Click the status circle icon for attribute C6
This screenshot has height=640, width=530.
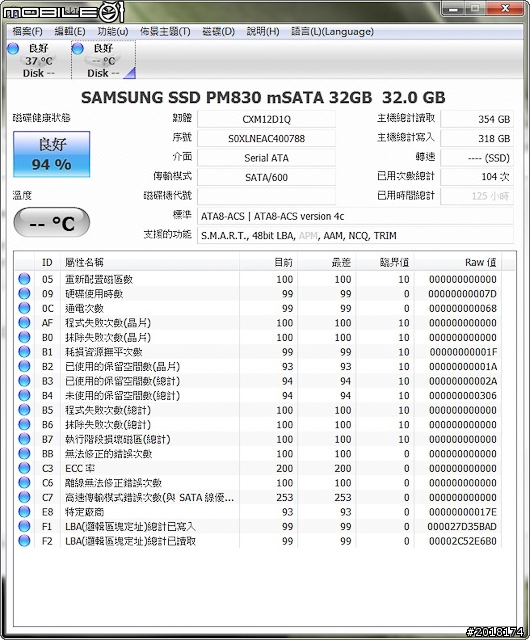(x=24, y=482)
